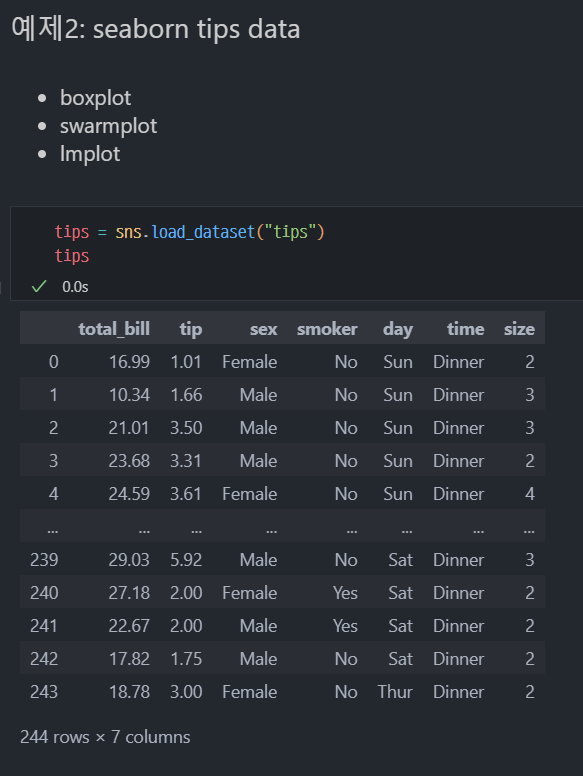583x776 pixels.
Task: Click the size column header
Action: click(x=519, y=329)
